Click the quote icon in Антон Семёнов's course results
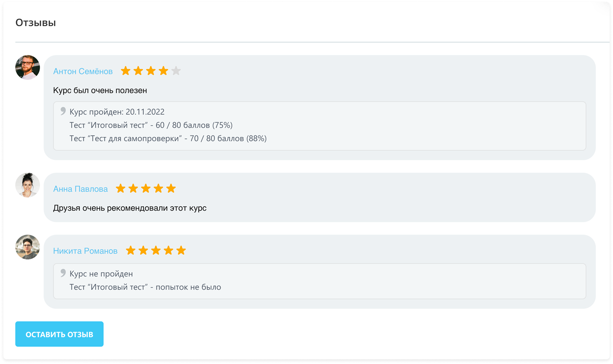The image size is (613, 364). tap(63, 111)
